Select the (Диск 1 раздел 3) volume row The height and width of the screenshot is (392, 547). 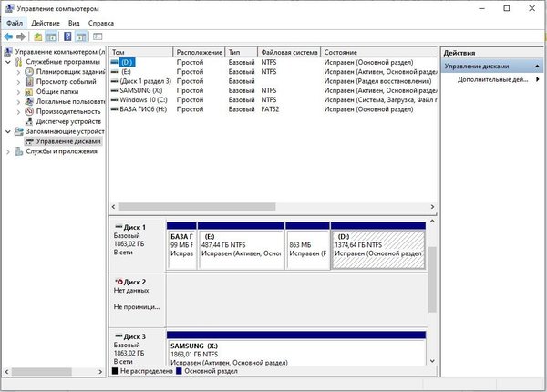(273, 81)
